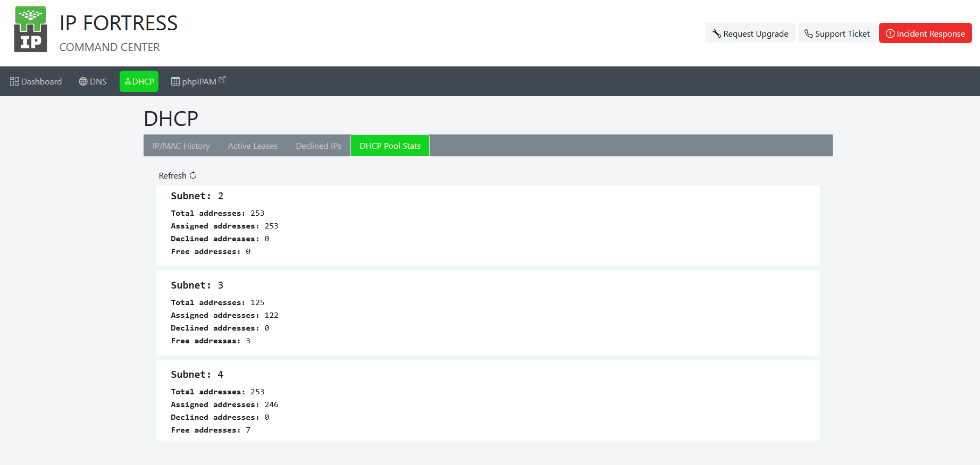Click 'Total addresses: 253' under Subnet 2
The image size is (980, 465).
[x=217, y=213]
